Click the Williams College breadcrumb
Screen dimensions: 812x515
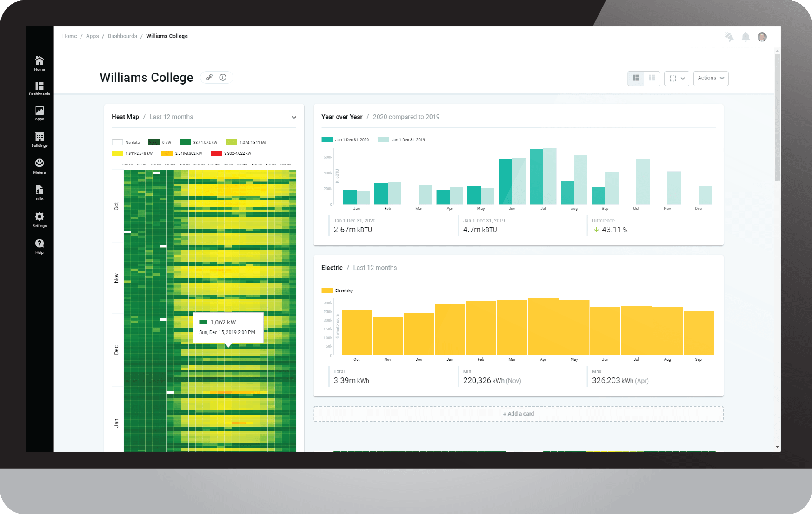point(167,36)
